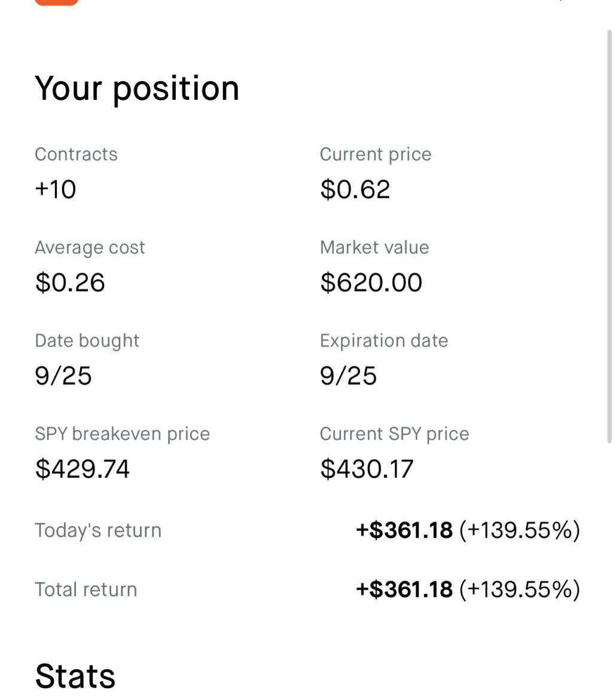This screenshot has height=696, width=616.
Task: Tap the 'Today's return' label
Action: (x=98, y=530)
